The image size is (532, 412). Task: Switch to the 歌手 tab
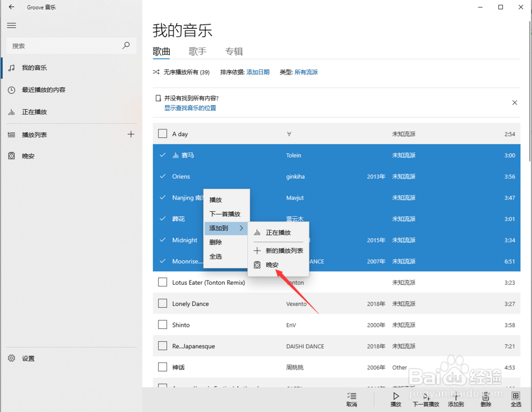(x=197, y=51)
